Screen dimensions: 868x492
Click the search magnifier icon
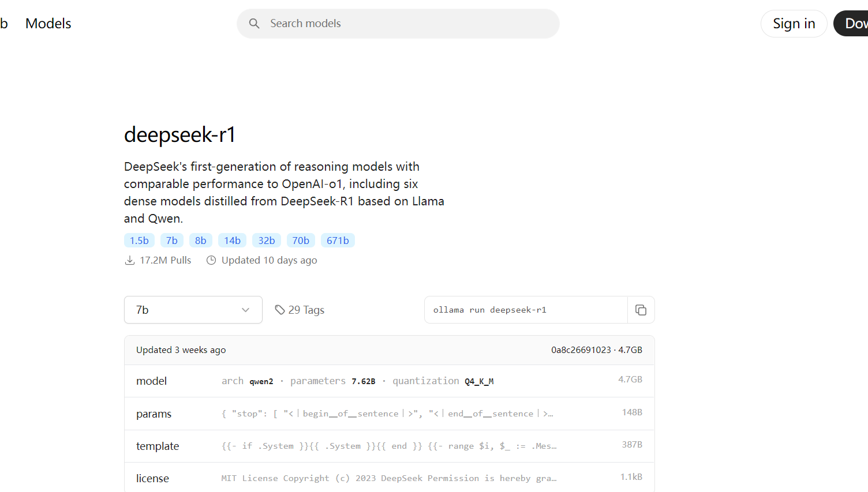(254, 24)
